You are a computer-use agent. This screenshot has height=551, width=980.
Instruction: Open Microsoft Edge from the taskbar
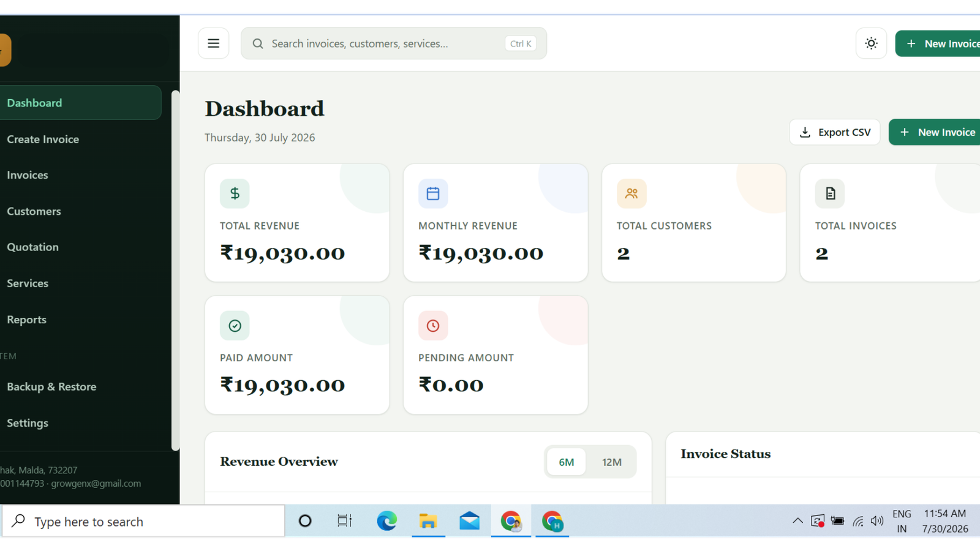tap(386, 521)
